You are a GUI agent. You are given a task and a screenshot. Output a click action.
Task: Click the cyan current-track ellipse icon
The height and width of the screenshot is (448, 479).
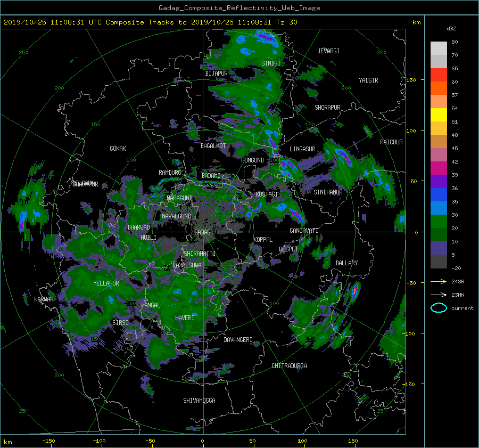(x=439, y=308)
